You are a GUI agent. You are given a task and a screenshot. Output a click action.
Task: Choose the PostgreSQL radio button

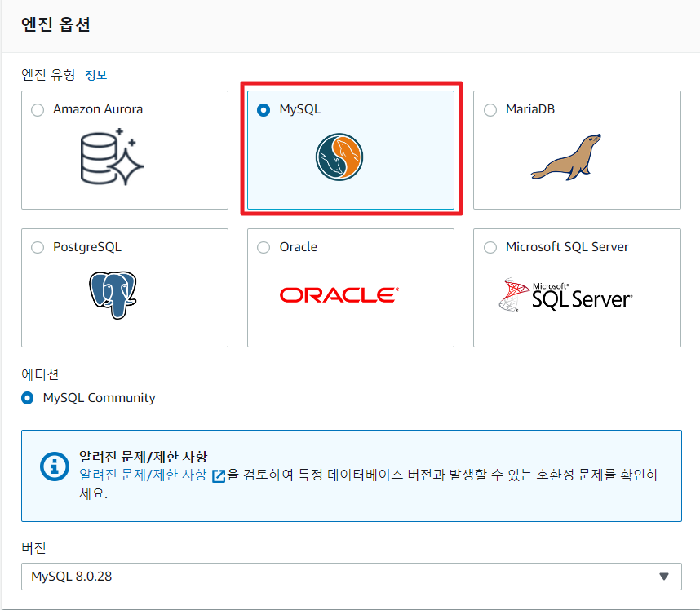[x=38, y=247]
